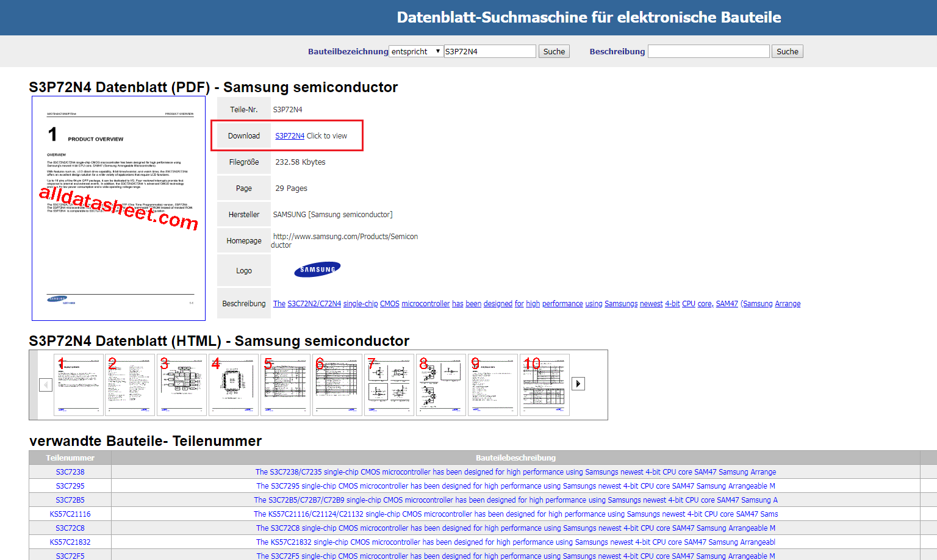937x560 pixels.
Task: Open HTML page thumbnail 3 block diagram
Action: (x=182, y=385)
